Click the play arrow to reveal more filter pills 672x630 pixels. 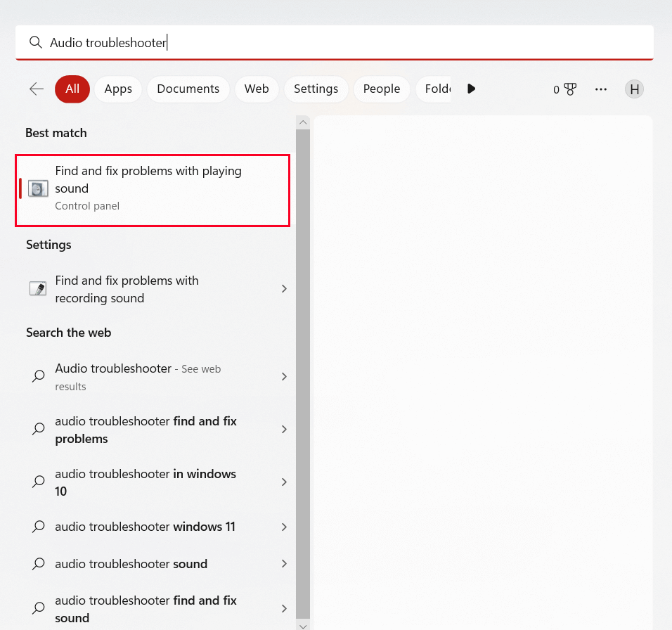pyautogui.click(x=471, y=89)
